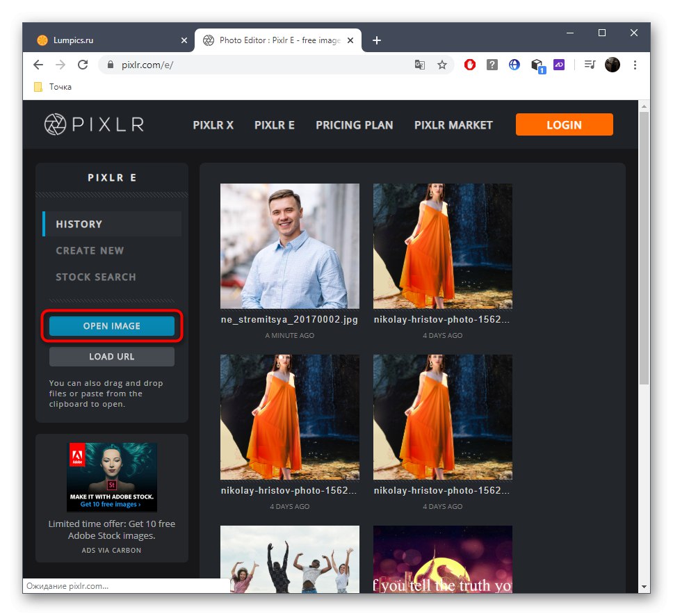Screen dimensions: 673x616
Task: Click the LOAD URL button
Action: [112, 356]
